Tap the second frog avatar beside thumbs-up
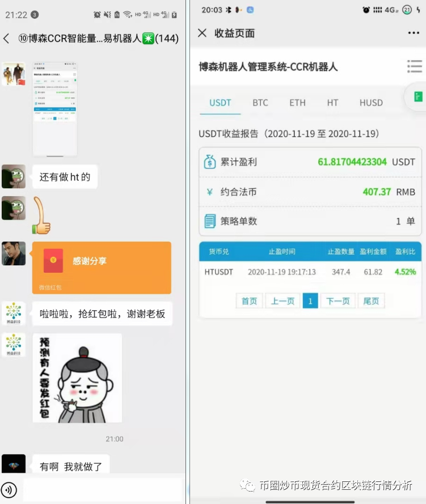Screen dimensions: 426x504 coord(14,208)
